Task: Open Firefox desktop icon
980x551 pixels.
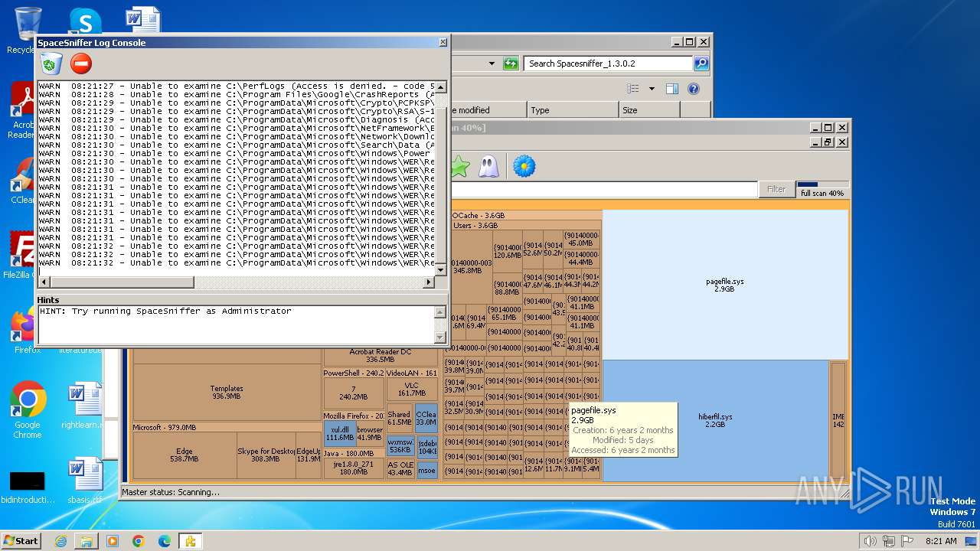Action: point(28,331)
